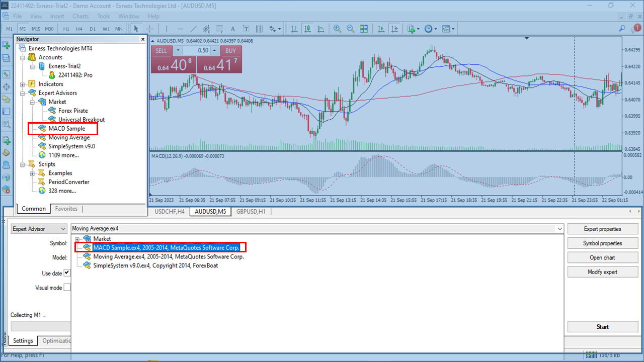Zoom in on the chart with the magnifier
This screenshot has width=644, height=362.
337,29
